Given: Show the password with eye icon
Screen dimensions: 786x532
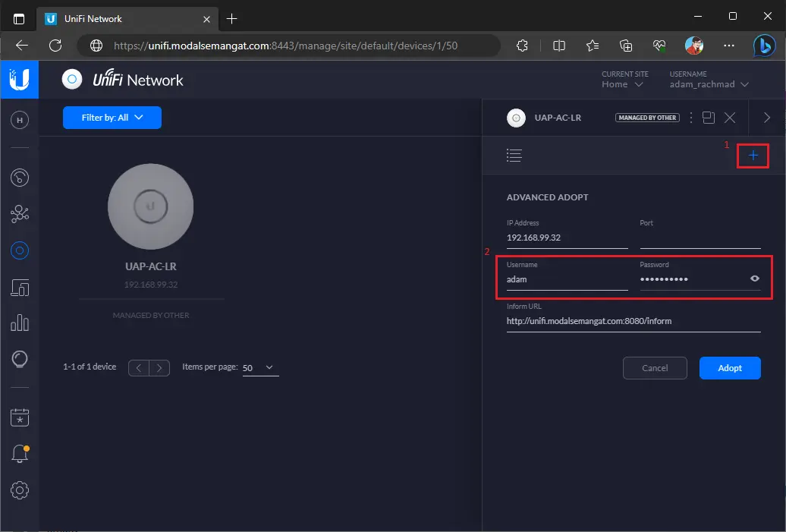Looking at the screenshot, I should click(x=754, y=279).
